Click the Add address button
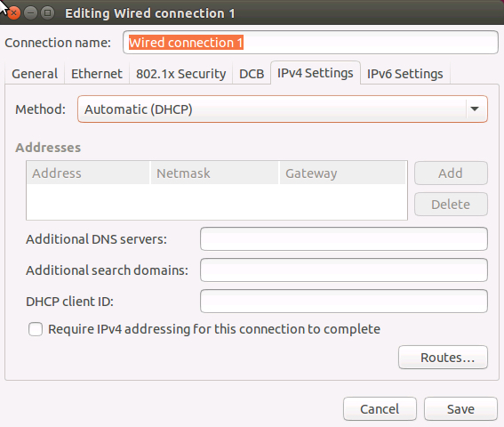504x427 pixels. 451,173
